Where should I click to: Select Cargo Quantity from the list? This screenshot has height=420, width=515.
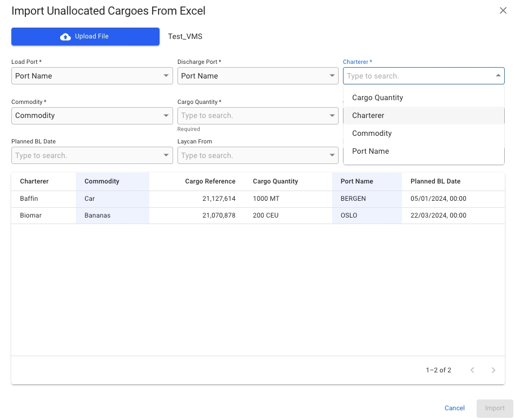pyautogui.click(x=378, y=97)
